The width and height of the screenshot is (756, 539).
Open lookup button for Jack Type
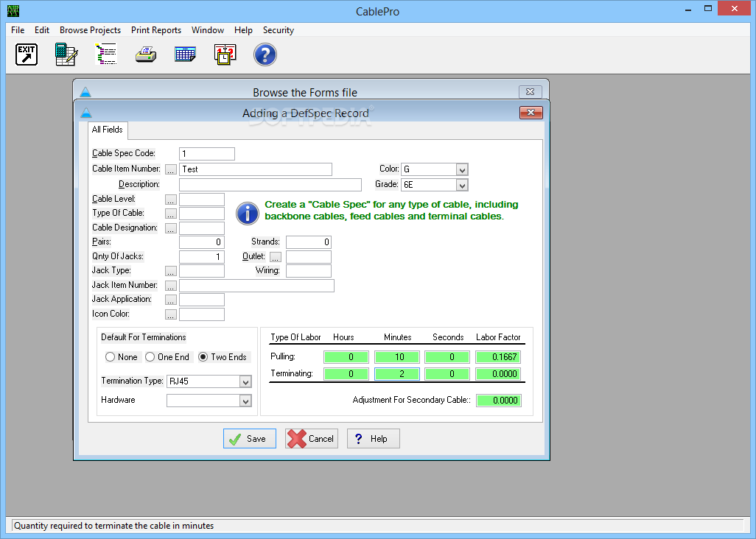(171, 271)
